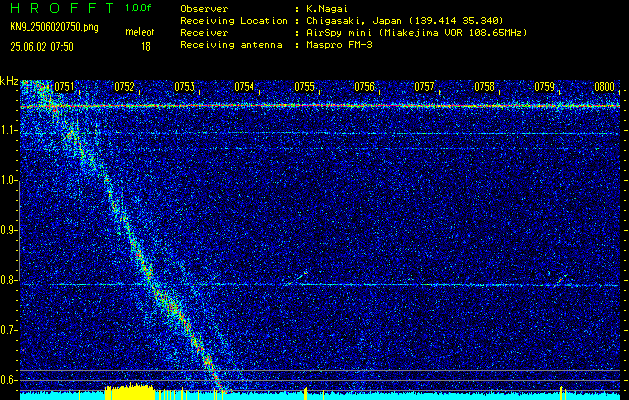The height and width of the screenshot is (400, 629).
Task: Click the "Receiving Location" label
Action: pos(234,21)
